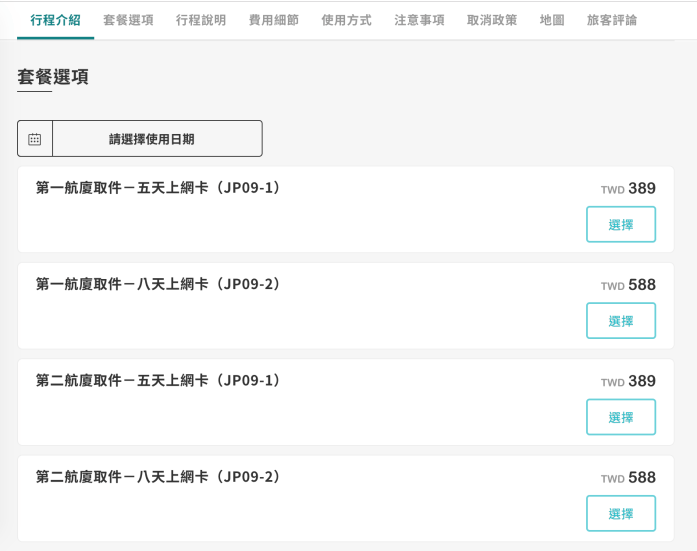The image size is (697, 551).
Task: Choose 選擇 for 第二航廈 eight-day SIM card
Action: [620, 513]
